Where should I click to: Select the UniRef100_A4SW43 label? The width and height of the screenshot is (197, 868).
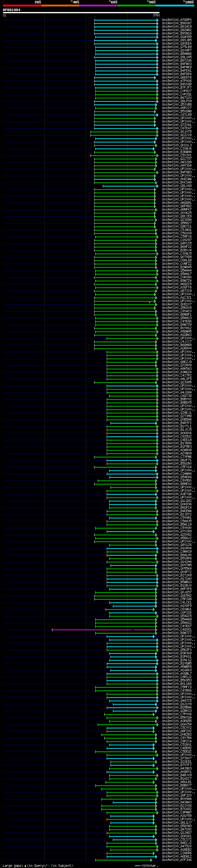point(176,802)
